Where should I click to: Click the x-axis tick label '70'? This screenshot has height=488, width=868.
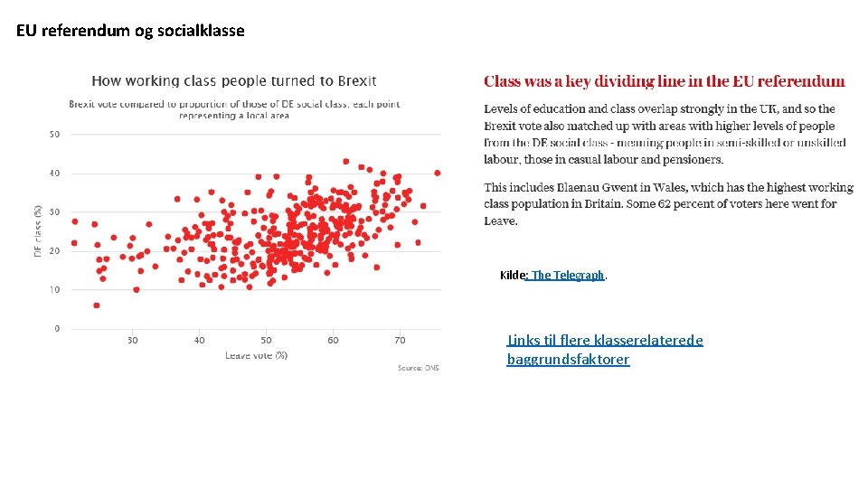click(400, 341)
